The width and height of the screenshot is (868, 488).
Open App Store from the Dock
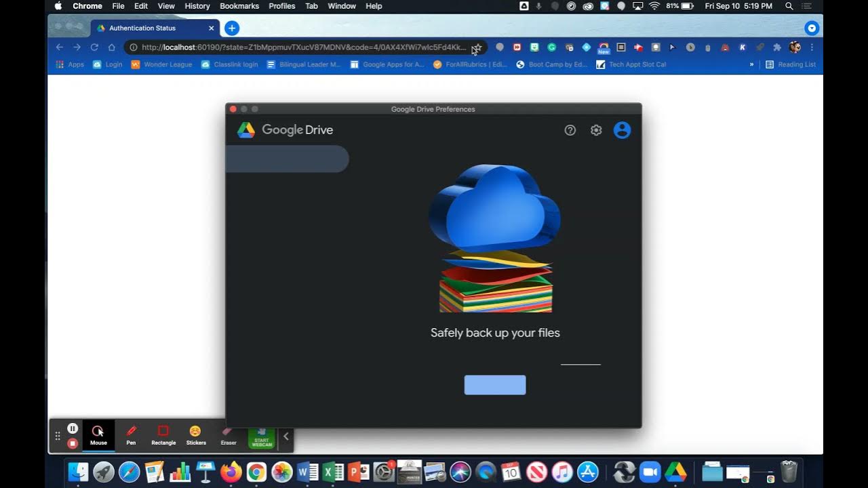tap(587, 472)
